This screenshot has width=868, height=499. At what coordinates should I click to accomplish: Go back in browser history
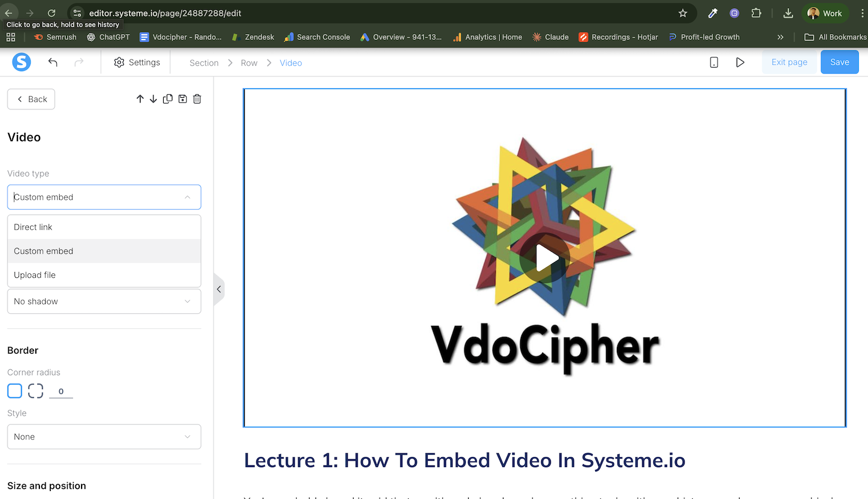pyautogui.click(x=9, y=13)
